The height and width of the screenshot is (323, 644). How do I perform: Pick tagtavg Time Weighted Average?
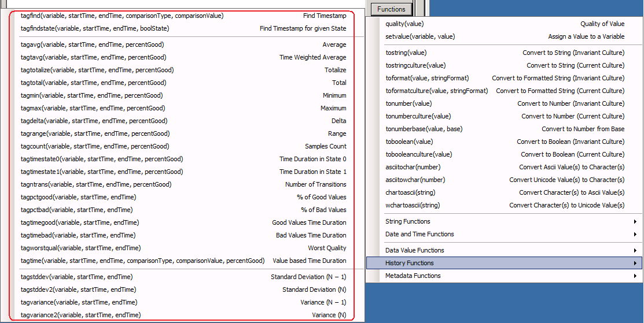[x=183, y=57]
